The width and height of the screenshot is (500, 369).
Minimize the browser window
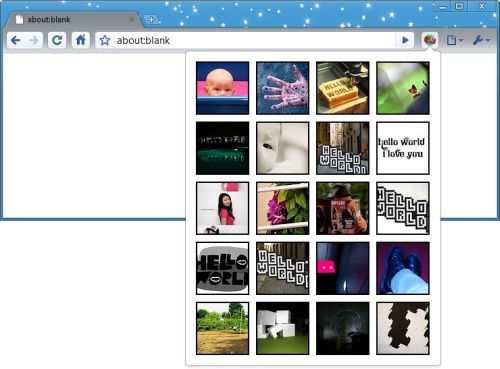tap(443, 6)
